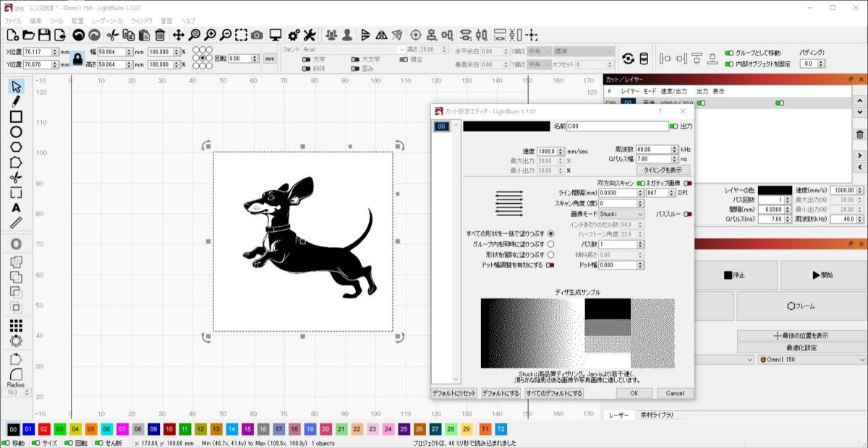
Task: Open the レーザーツール menu
Action: click(x=106, y=21)
